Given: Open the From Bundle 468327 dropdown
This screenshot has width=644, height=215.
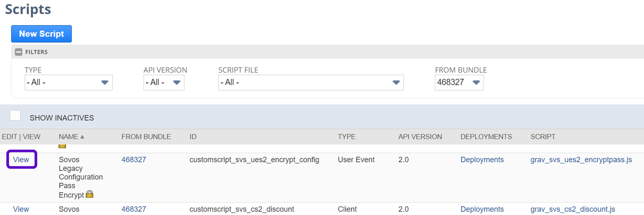Looking at the screenshot, I should pos(459,82).
